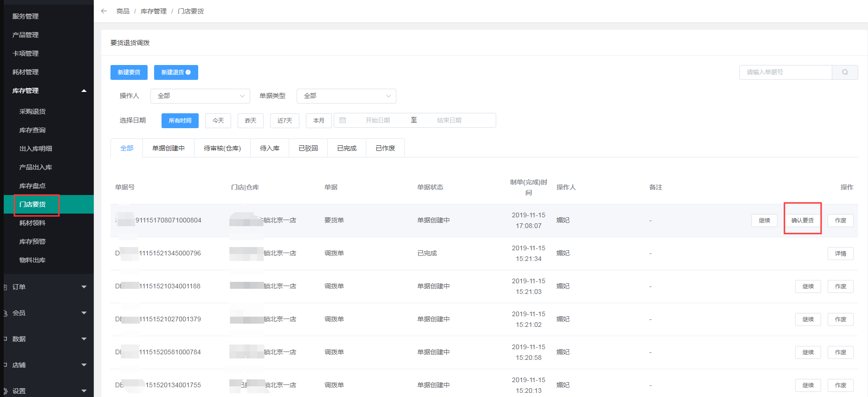This screenshot has height=397, width=868.
Task: Click the back arrow icon in breadcrumb
Action: (104, 11)
